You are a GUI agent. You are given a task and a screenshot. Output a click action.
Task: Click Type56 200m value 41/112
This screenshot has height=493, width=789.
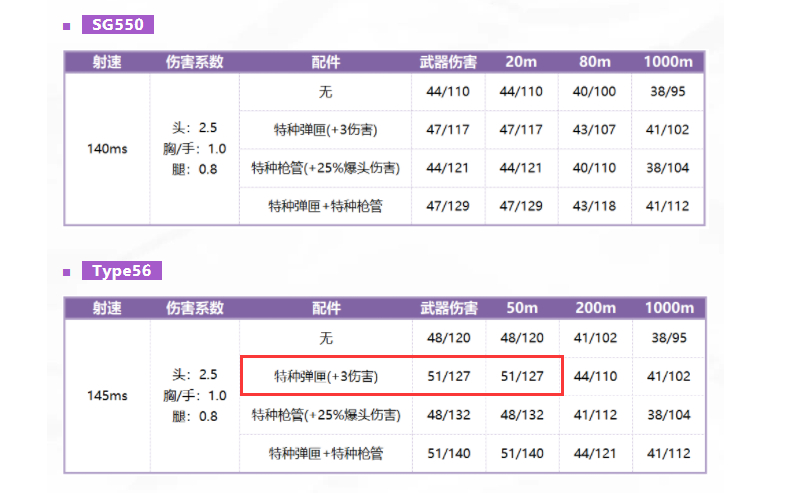[595, 415]
